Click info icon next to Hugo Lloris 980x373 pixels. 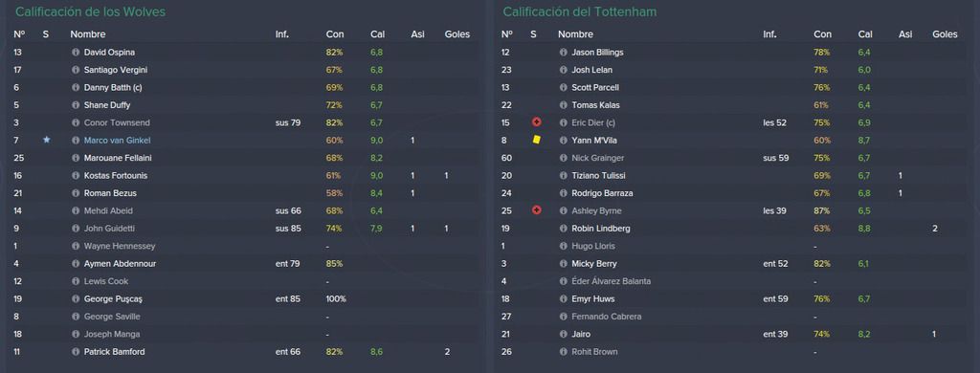click(x=563, y=246)
